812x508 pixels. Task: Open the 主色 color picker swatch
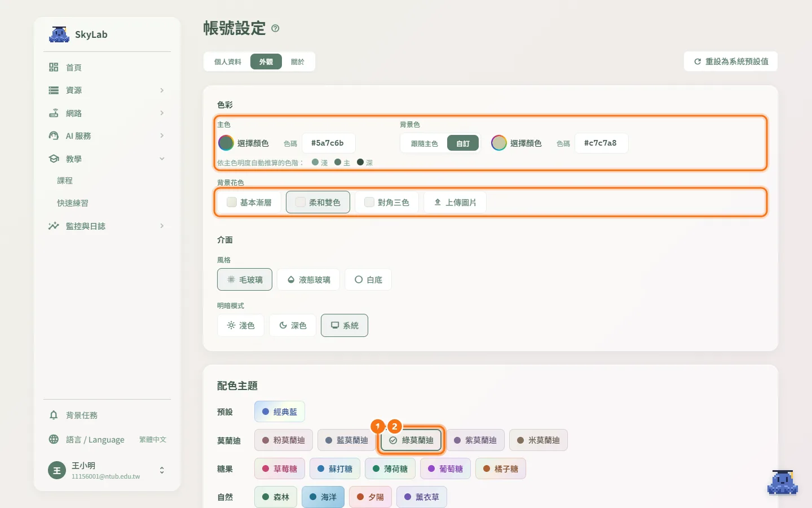click(226, 143)
